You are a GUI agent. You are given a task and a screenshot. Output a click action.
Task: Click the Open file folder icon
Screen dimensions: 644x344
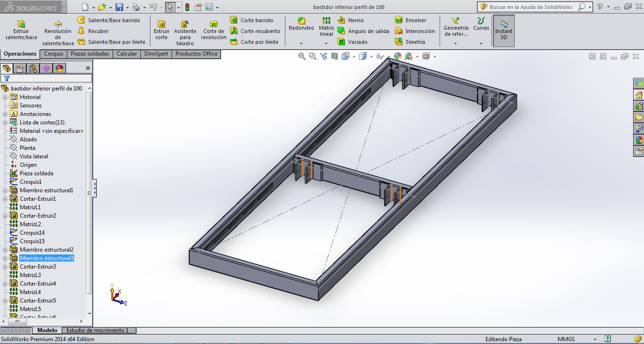coord(102,7)
